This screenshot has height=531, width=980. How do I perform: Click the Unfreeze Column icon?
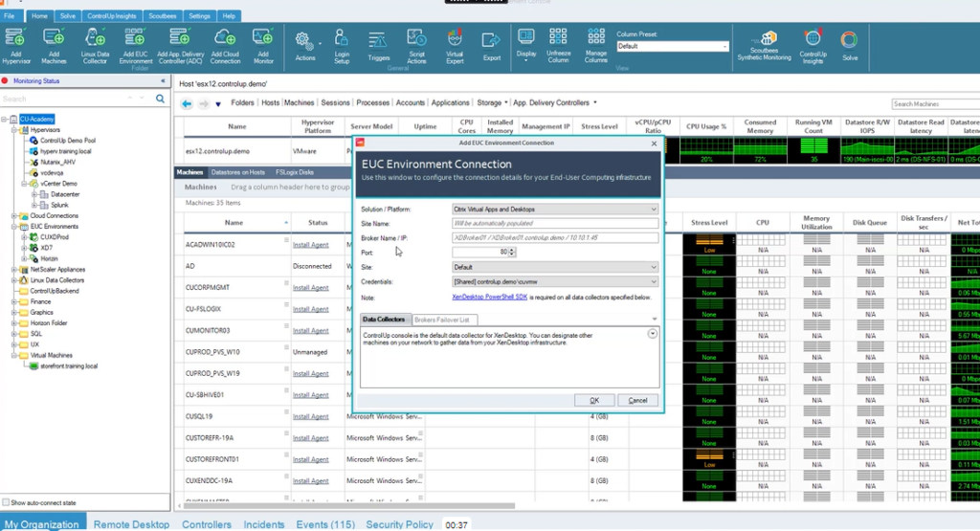click(x=558, y=46)
